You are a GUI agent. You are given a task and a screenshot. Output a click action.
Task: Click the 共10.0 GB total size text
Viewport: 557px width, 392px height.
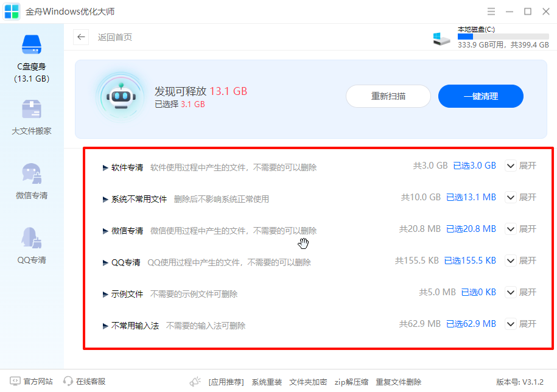point(421,197)
